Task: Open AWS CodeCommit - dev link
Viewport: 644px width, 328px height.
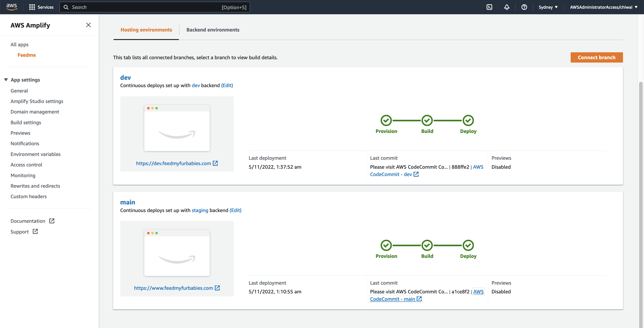Action: tap(391, 174)
